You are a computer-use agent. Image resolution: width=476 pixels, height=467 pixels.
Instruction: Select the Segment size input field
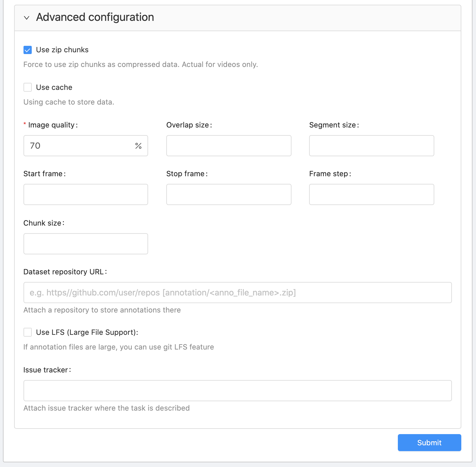click(x=371, y=146)
